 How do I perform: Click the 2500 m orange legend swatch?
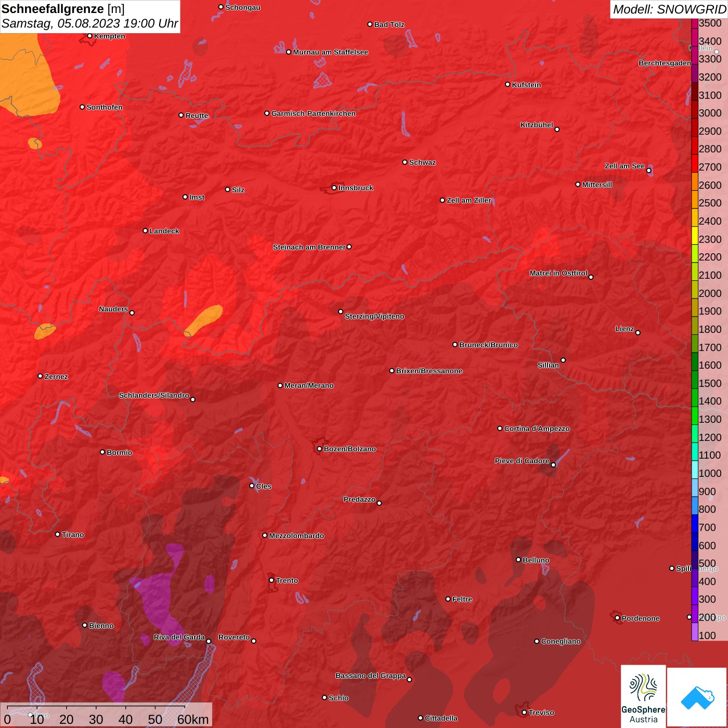tap(695, 200)
